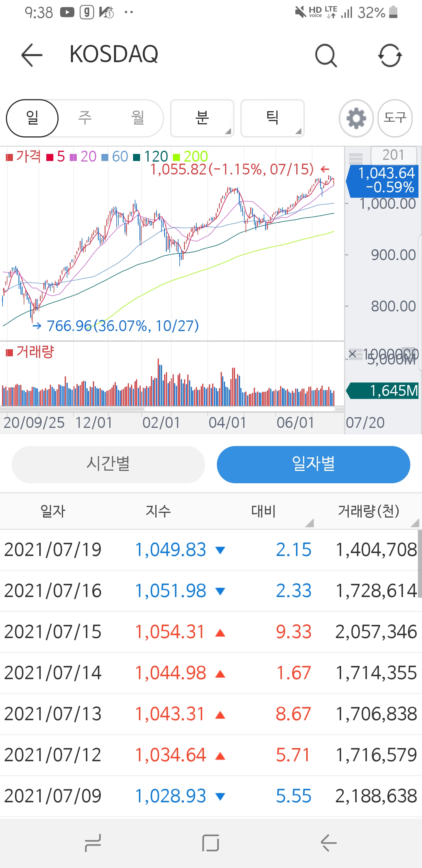Tap index value 1,051.98
422x868 pixels.
click(x=171, y=591)
